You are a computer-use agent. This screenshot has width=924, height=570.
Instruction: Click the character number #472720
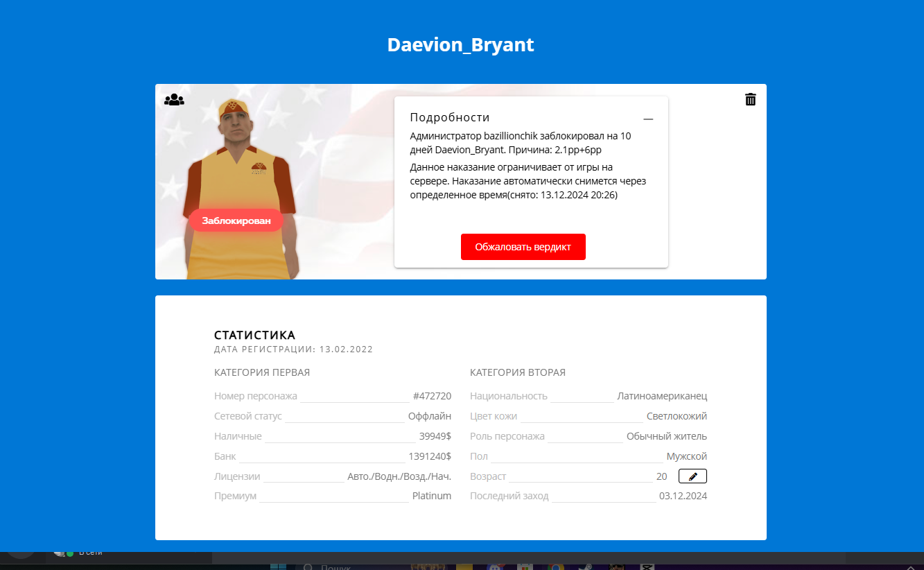(432, 397)
